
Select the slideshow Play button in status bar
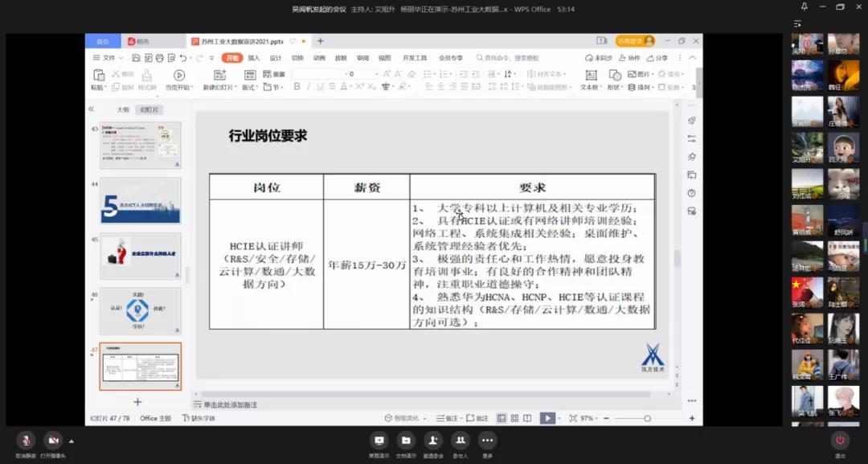tap(549, 417)
